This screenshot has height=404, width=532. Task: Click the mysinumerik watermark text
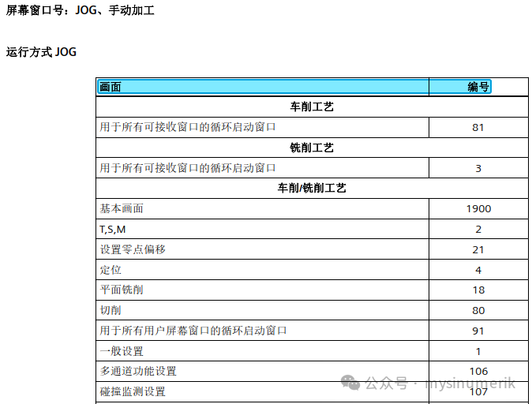pyautogui.click(x=470, y=383)
